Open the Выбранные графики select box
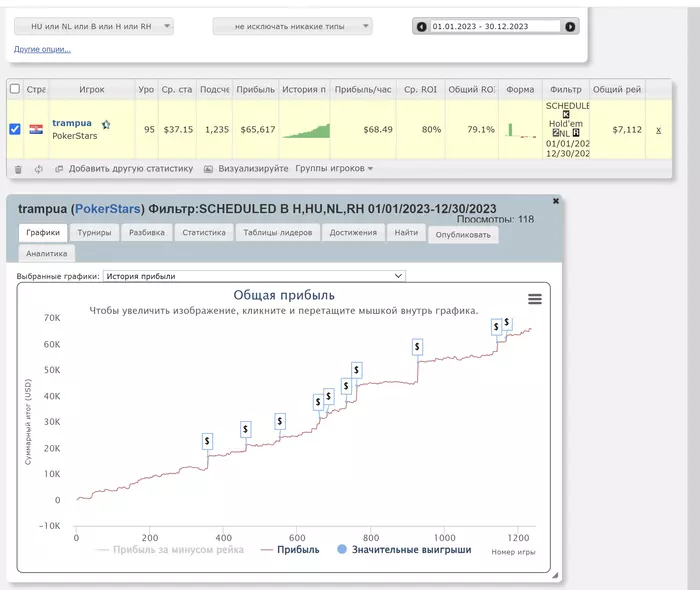This screenshot has width=700, height=590. pos(256,275)
